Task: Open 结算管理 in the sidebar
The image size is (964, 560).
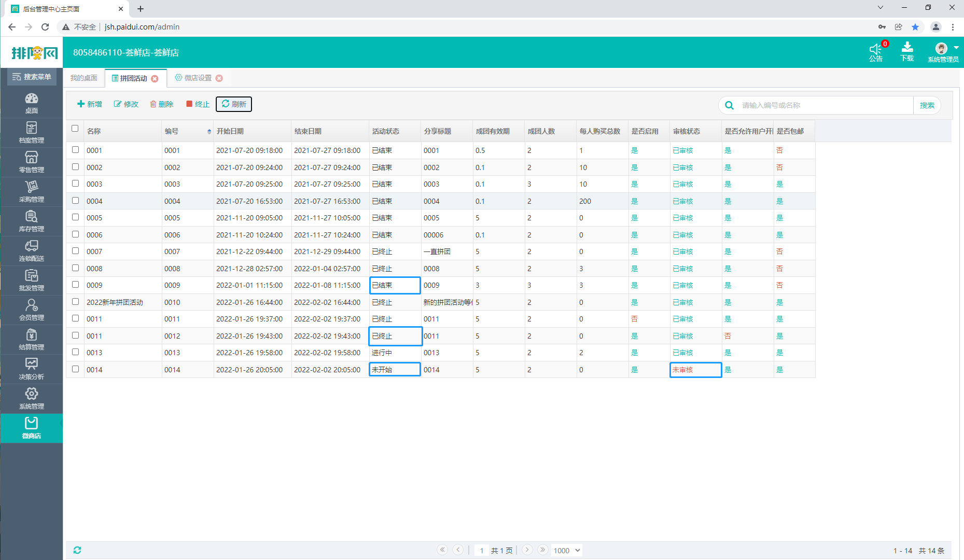Action: pyautogui.click(x=32, y=340)
